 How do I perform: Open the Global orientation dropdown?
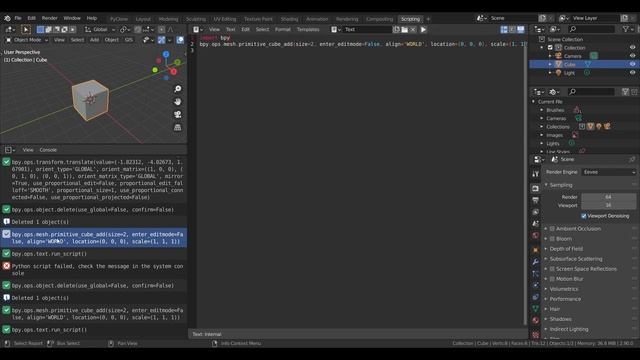[100, 29]
